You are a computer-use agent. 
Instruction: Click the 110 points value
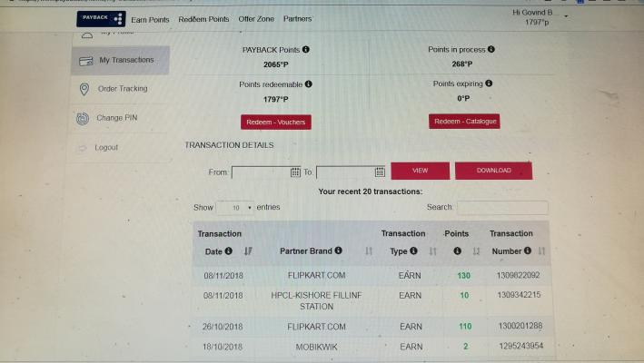pyautogui.click(x=465, y=327)
